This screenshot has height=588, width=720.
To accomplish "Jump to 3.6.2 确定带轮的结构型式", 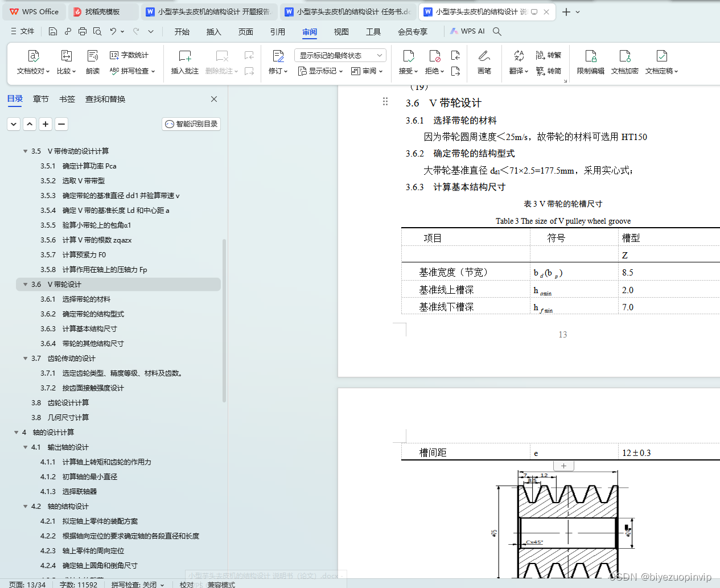I will pyautogui.click(x=82, y=314).
